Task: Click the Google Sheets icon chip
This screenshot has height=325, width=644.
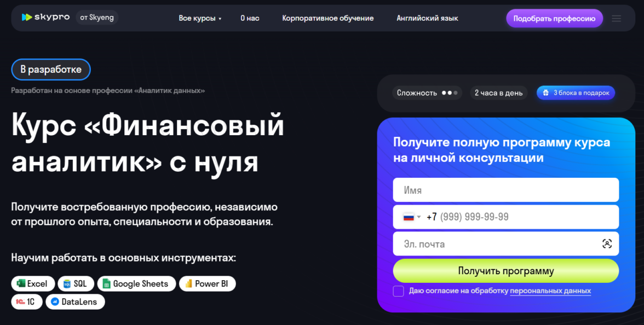Action: 136,283
